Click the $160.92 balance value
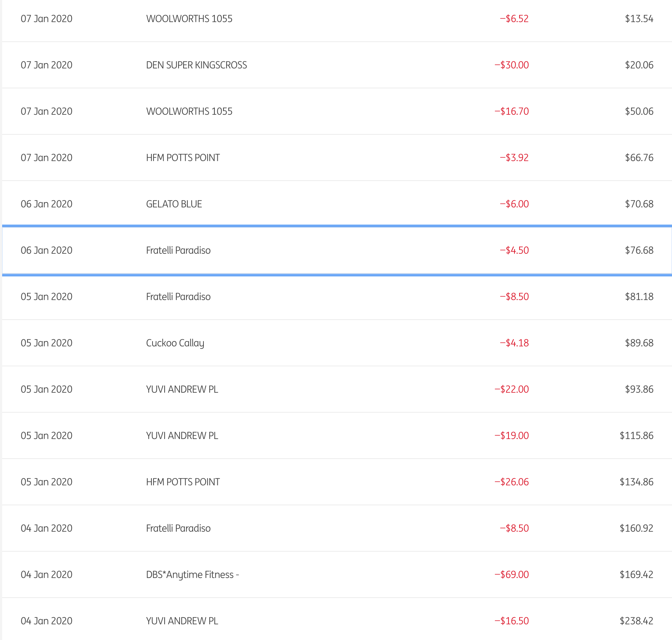Viewport: 672px width, 640px height. [x=636, y=528]
